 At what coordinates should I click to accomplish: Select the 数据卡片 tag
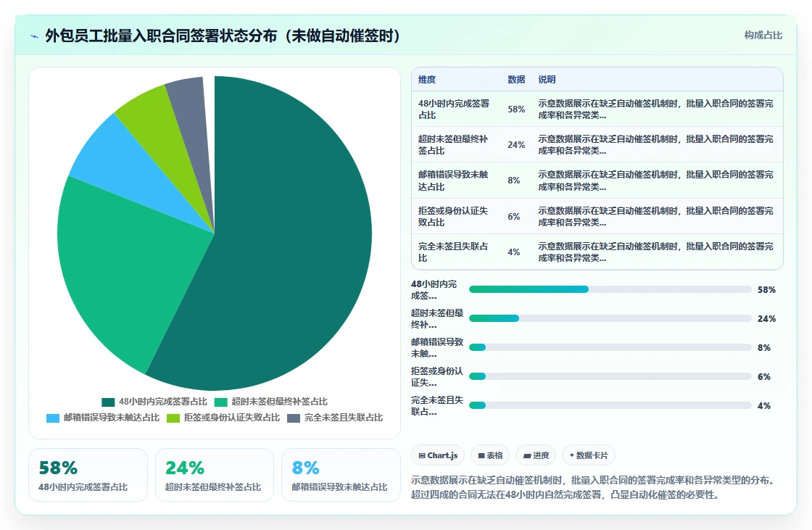pos(588,455)
